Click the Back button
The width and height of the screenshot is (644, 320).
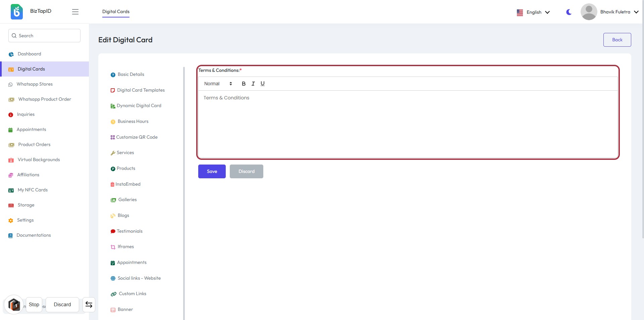coord(617,40)
